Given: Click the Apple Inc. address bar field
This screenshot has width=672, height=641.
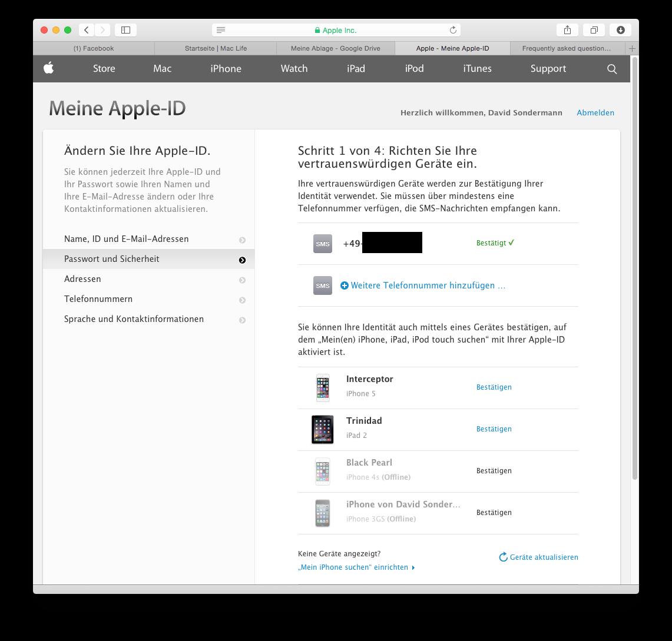Looking at the screenshot, I should pyautogui.click(x=336, y=30).
